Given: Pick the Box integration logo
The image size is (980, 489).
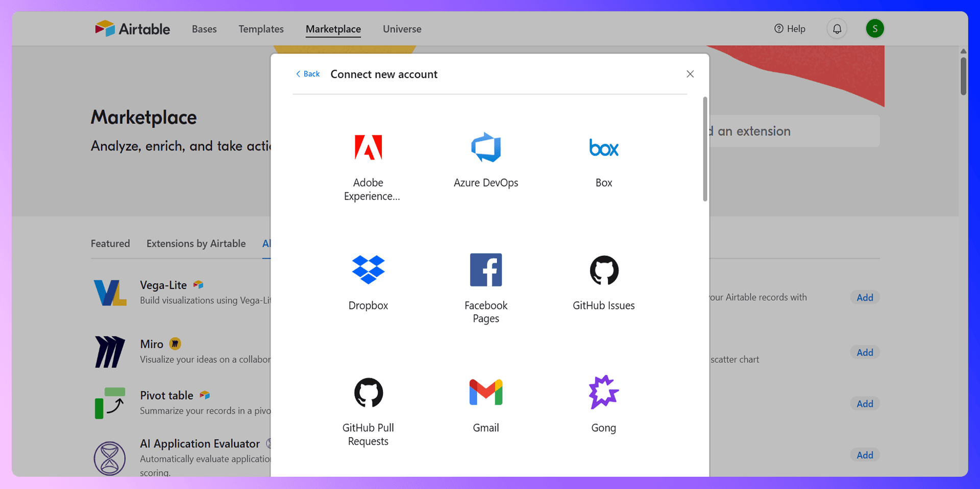Looking at the screenshot, I should tap(604, 148).
